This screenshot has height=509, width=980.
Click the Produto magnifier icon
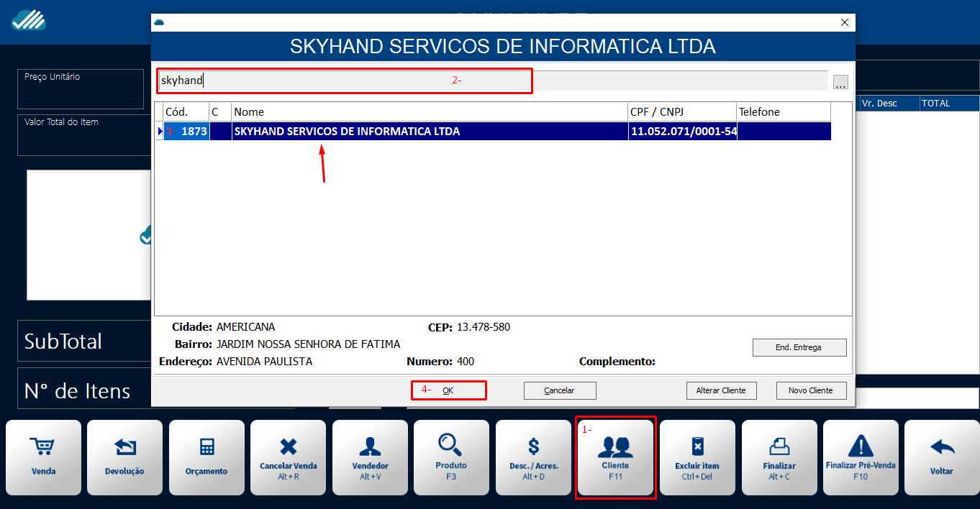[x=451, y=446]
